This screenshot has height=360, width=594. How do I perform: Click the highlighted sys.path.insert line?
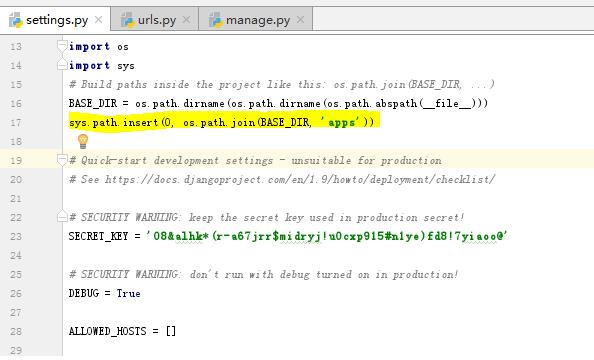click(x=224, y=122)
